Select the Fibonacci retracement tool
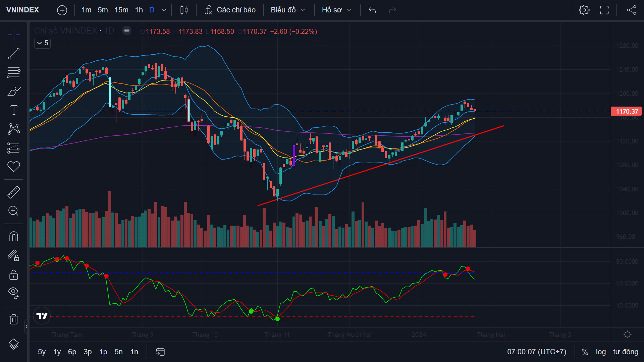 click(14, 72)
